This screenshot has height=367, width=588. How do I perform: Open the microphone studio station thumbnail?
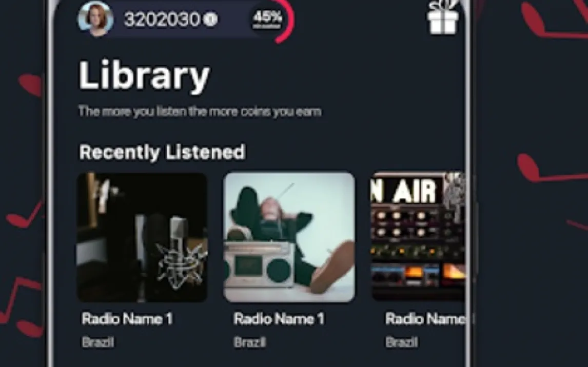click(142, 237)
